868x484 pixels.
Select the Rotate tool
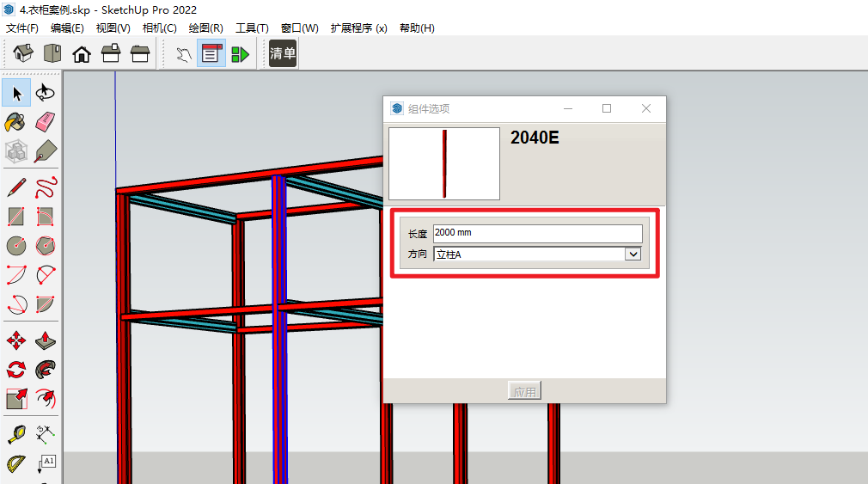click(16, 370)
